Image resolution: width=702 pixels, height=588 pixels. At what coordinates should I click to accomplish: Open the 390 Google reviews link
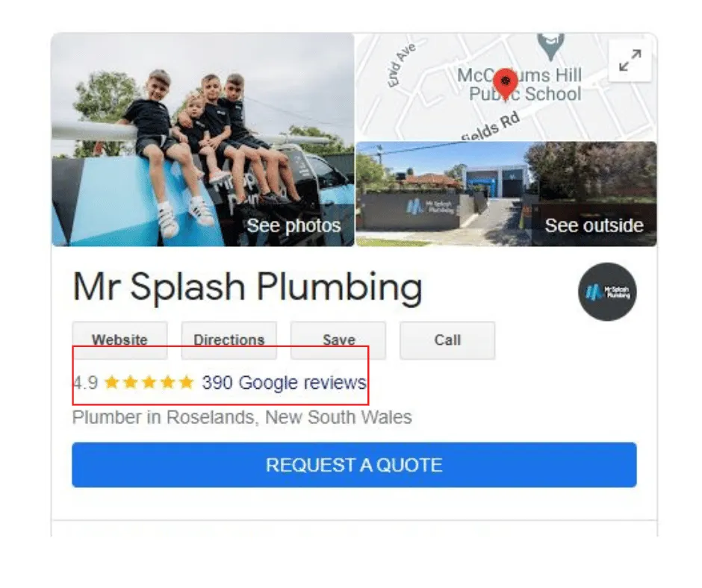click(284, 383)
